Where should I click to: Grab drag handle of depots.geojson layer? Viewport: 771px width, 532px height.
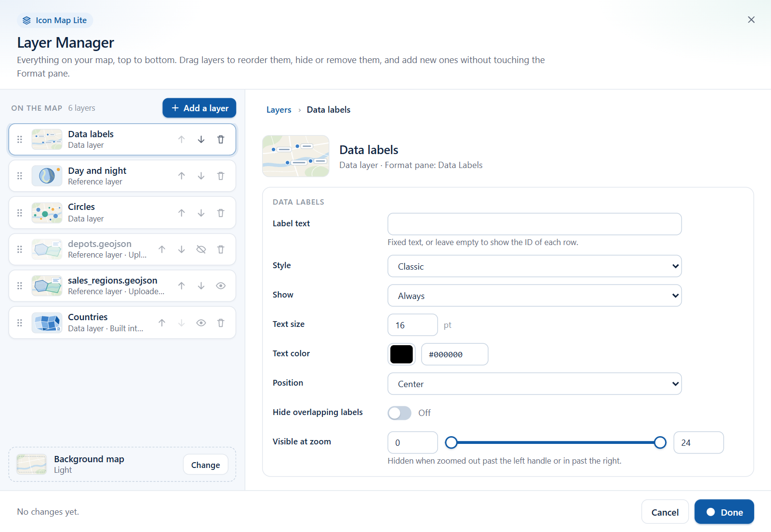click(x=20, y=249)
